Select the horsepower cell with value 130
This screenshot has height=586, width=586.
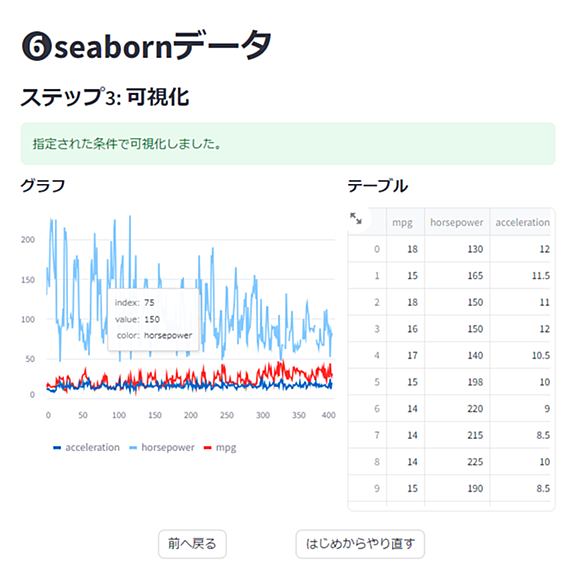click(x=457, y=249)
